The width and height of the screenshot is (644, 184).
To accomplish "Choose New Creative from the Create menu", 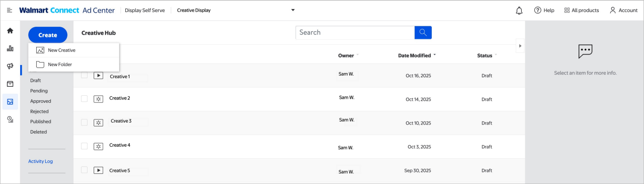I will [x=73, y=50].
